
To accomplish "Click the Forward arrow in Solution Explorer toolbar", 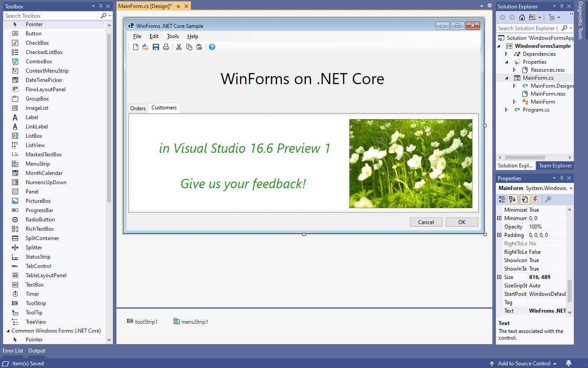I will coord(512,17).
